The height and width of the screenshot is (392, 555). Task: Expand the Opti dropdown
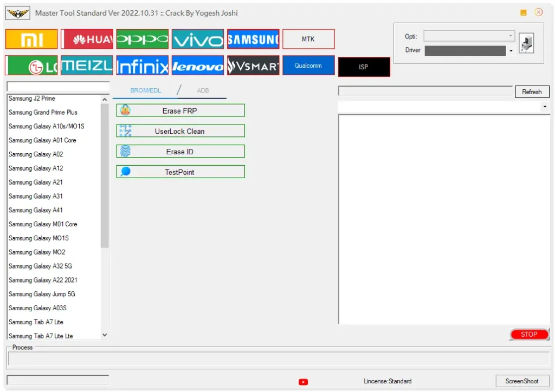(510, 36)
